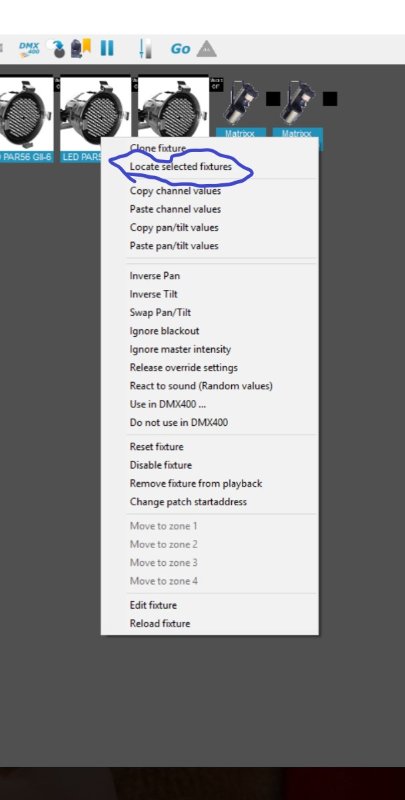405x800 pixels.
Task: Select the LED PAR56 GII-6 fixture thumbnail
Action: click(27, 119)
